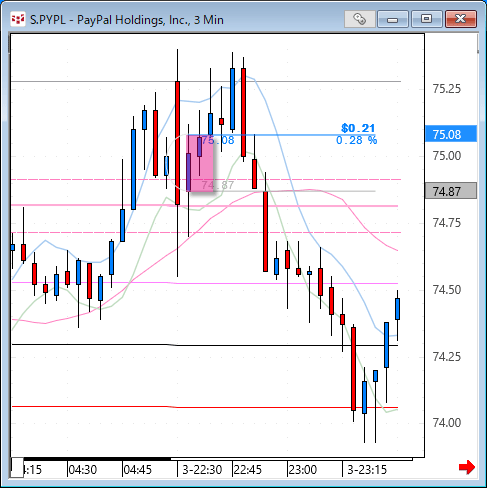Click the 3-23:15 time axis label
The width and height of the screenshot is (487, 488).
pos(367,470)
